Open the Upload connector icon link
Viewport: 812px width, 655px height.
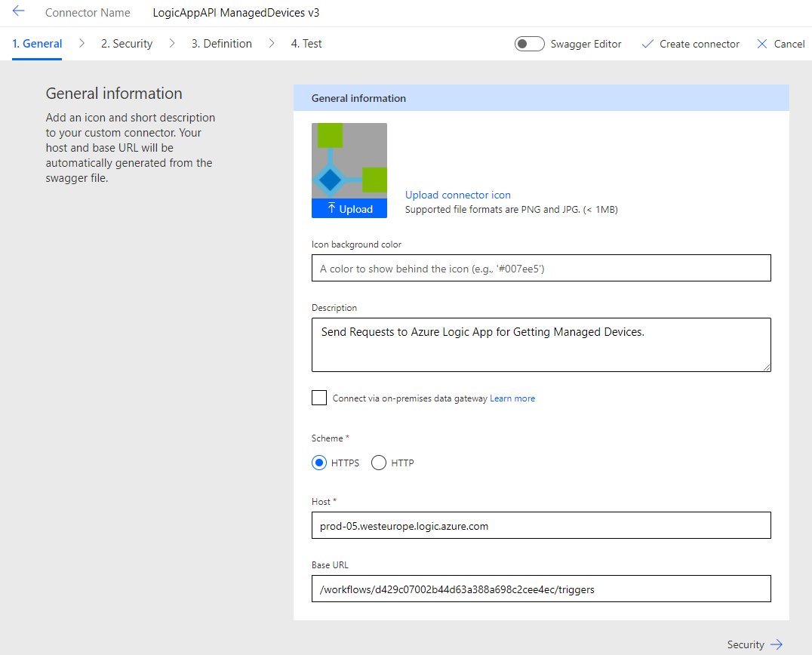(x=458, y=195)
